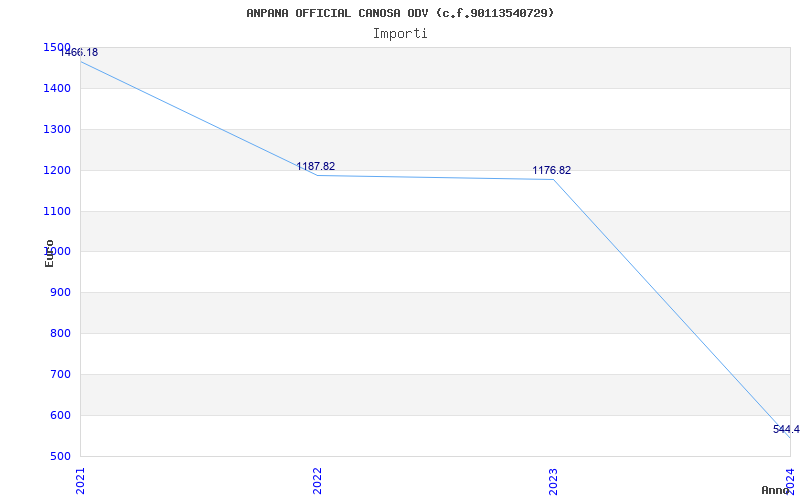Click the Euro y-axis title
Viewport: 800px width, 500px height.
(x=49, y=254)
